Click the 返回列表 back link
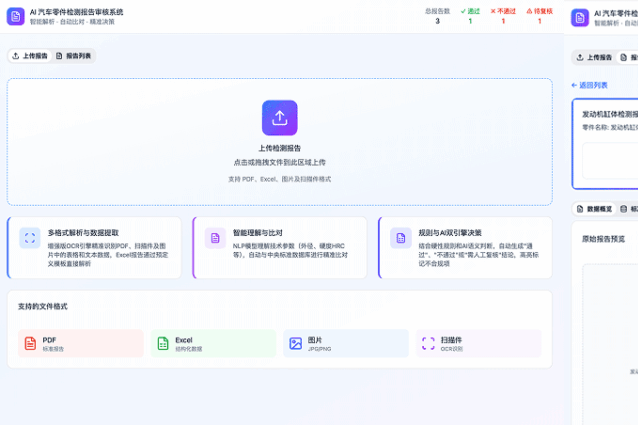 (589, 85)
